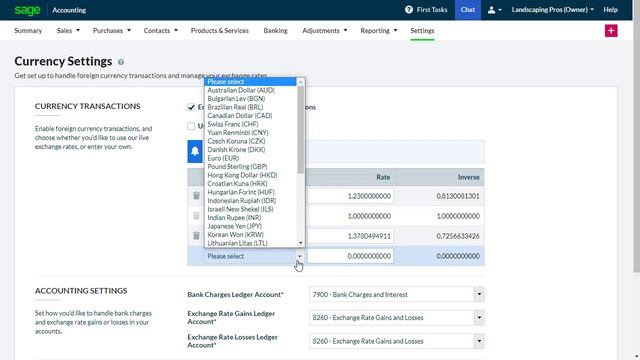Viewport: 640px width, 360px height.
Task: Choose Czech Koruna (CZK) from list
Action: 250,141
